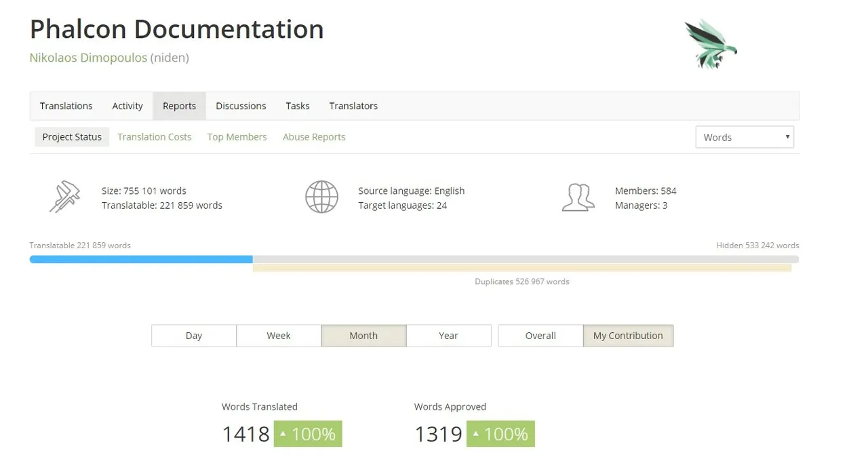The height and width of the screenshot is (470, 868).
Task: Open the Translation Costs report
Action: point(155,137)
